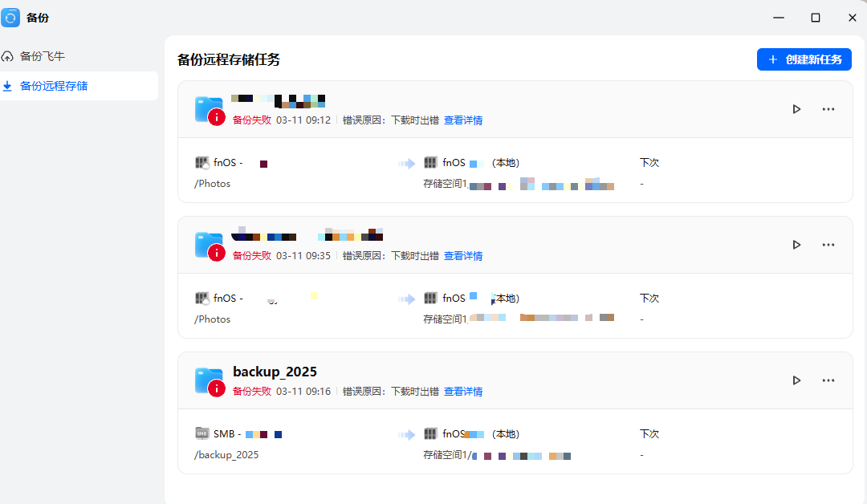
Task: Click the download icon beside 备份远程存储
Action: click(7, 86)
